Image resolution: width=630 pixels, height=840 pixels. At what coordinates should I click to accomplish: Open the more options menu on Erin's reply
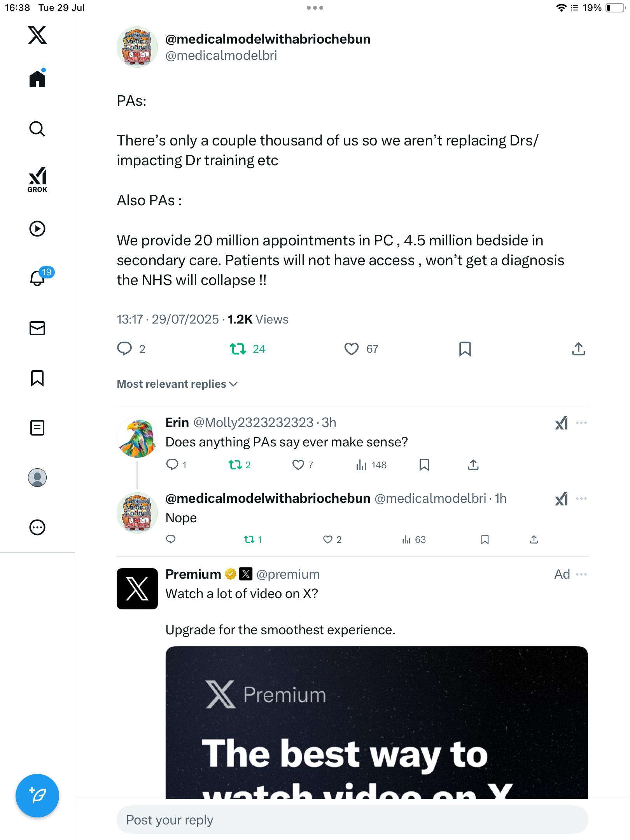point(581,423)
